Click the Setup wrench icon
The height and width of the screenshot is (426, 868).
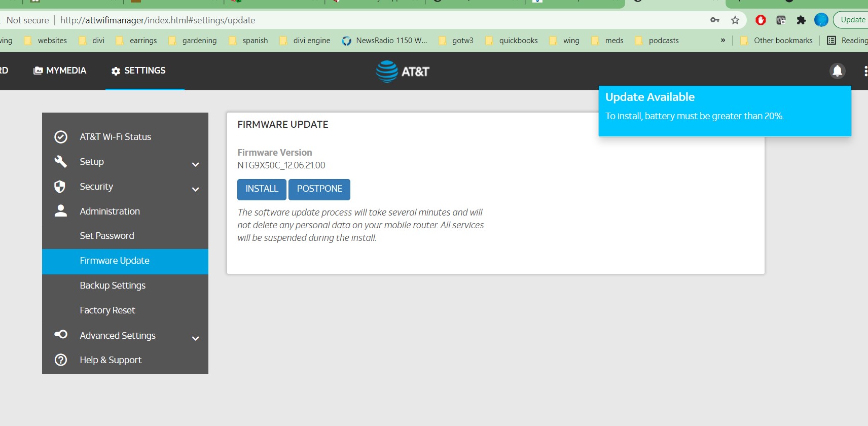(x=61, y=162)
